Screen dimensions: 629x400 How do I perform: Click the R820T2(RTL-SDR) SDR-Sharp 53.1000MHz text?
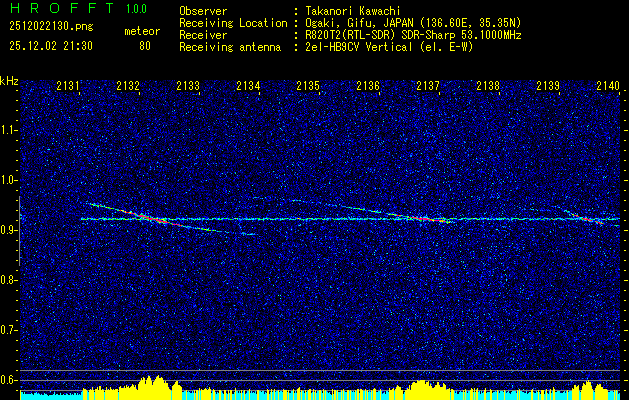click(414, 35)
